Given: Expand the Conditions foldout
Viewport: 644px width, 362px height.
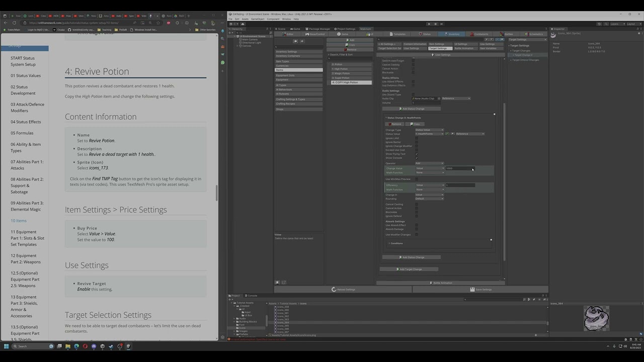Looking at the screenshot, I should click(395, 243).
